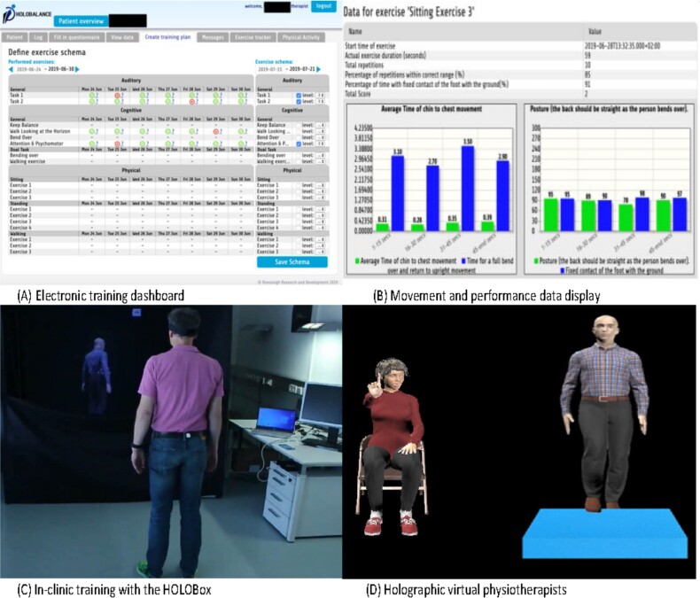Click Attention & Psychomotor icon for Fri 28 Jun
Screen dimensions: 700x598
(192, 144)
